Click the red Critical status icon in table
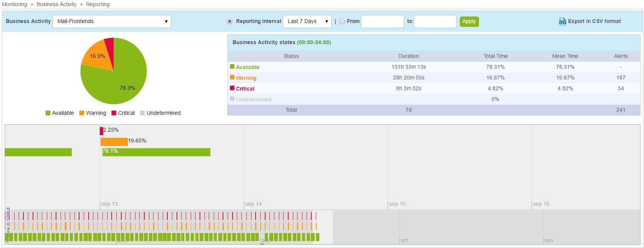 [x=232, y=88]
